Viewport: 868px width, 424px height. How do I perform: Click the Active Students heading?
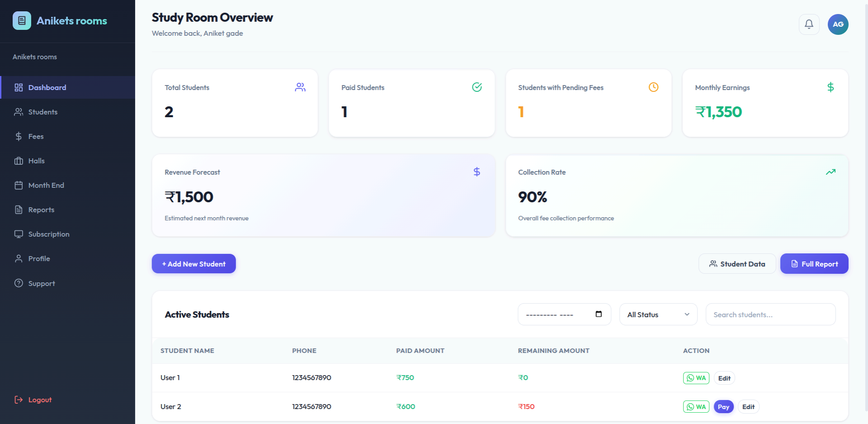click(197, 314)
